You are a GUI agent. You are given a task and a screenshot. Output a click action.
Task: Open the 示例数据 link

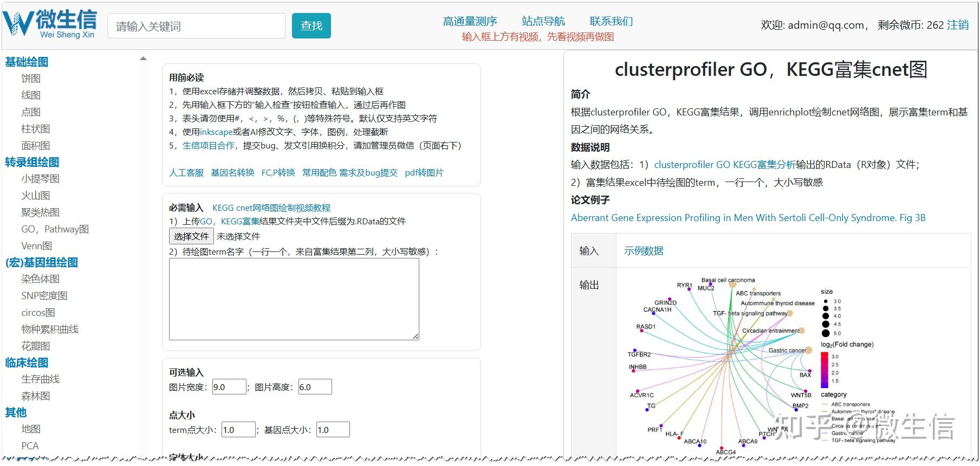point(644,251)
